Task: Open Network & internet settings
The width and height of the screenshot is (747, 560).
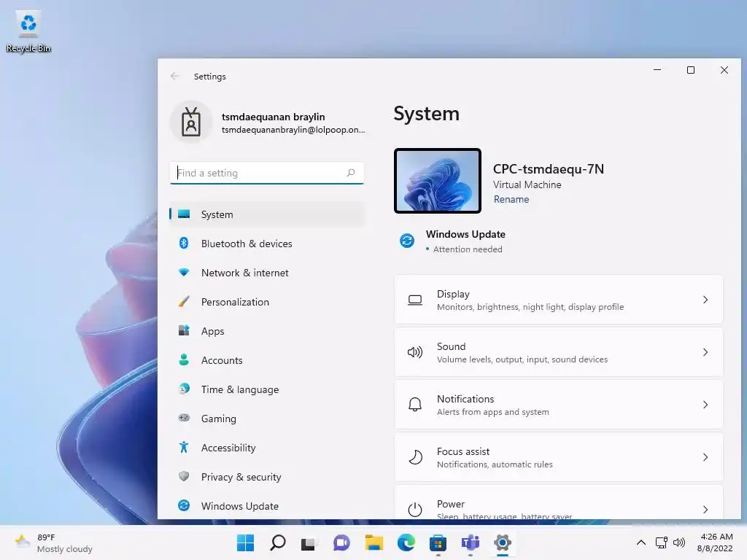Action: point(267,273)
